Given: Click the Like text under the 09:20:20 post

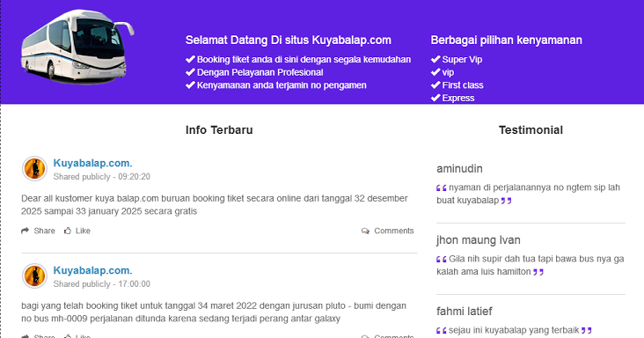Looking at the screenshot, I should [83, 231].
